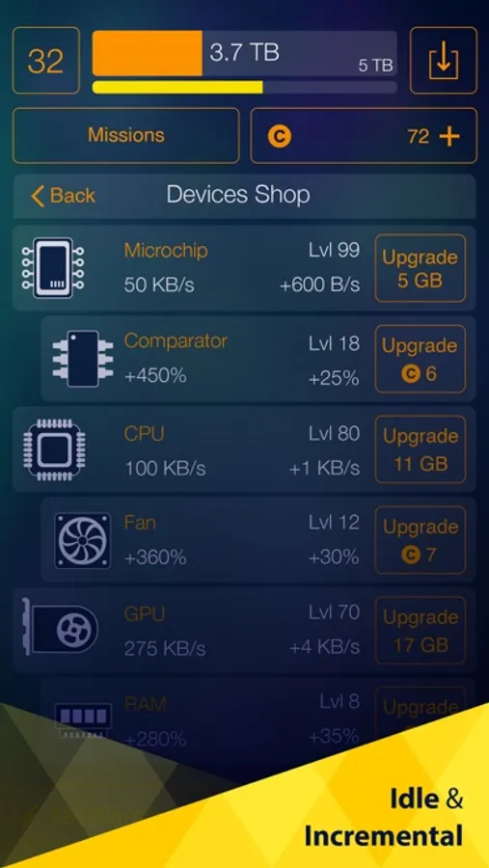Click the orange coin currency icon
This screenshot has height=868, width=489.
(279, 136)
